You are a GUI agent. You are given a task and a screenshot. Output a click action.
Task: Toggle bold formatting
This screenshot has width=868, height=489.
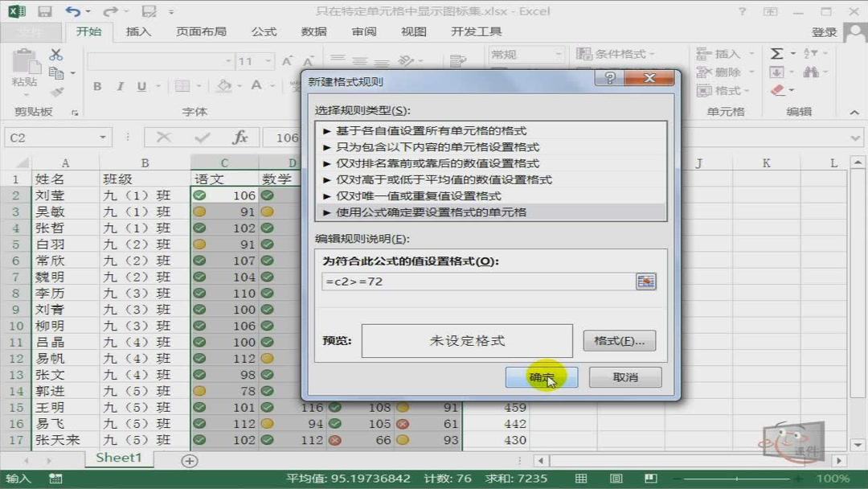point(97,86)
